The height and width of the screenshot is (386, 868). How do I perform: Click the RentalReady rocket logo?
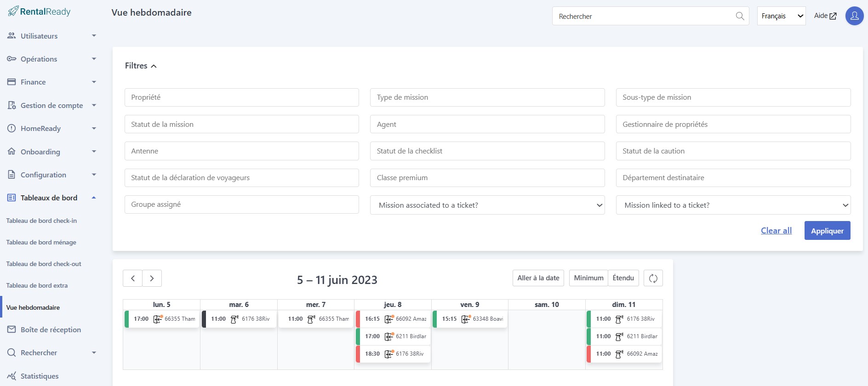[x=13, y=11]
